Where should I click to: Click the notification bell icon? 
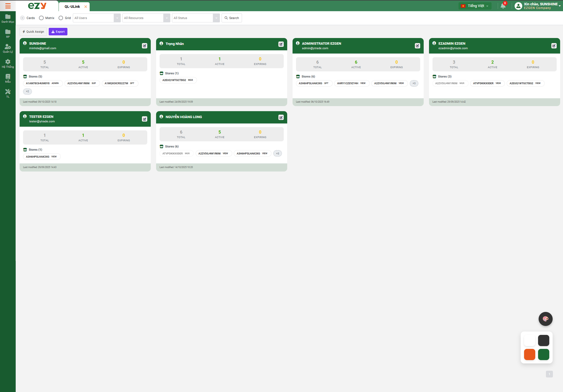tap(503, 6)
